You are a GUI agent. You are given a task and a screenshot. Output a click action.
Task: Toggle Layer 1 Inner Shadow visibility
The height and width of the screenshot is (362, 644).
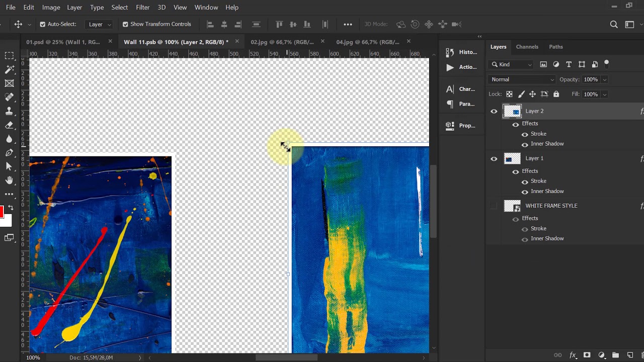coord(525,192)
